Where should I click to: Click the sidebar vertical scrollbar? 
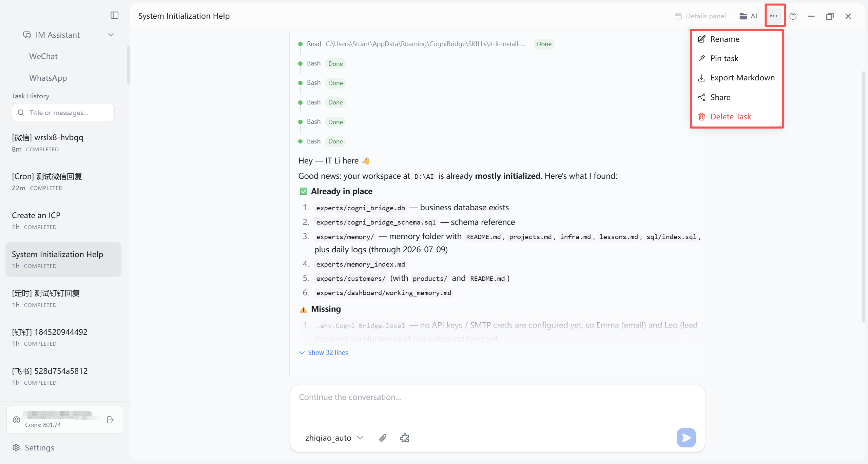click(128, 64)
